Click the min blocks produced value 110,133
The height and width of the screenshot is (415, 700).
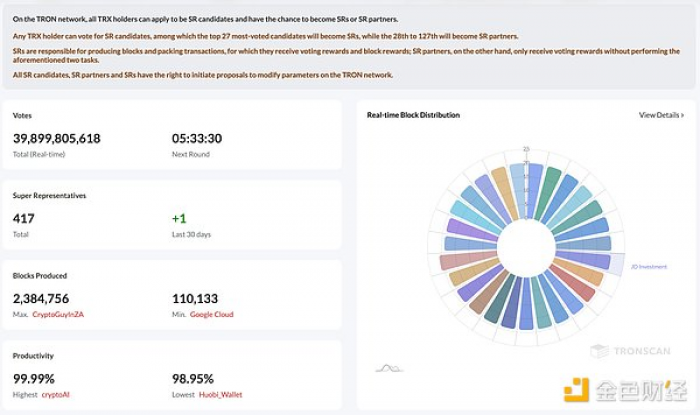click(195, 299)
